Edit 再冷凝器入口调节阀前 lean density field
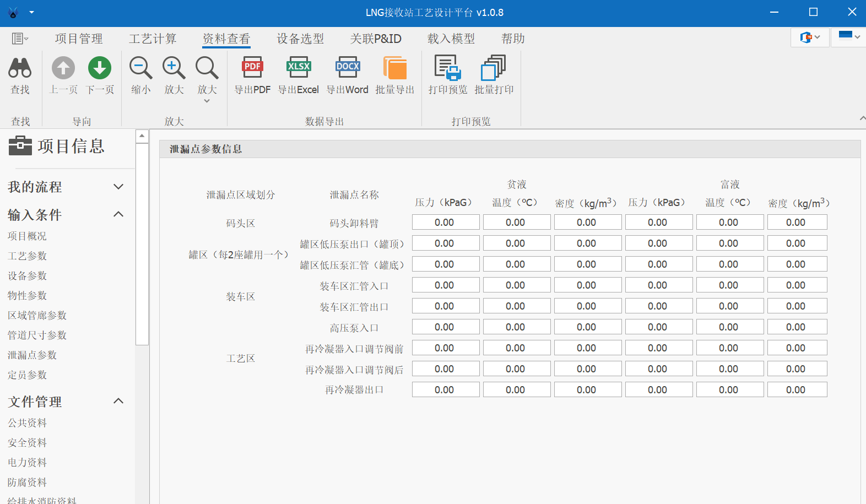The width and height of the screenshot is (866, 504). tap(588, 348)
